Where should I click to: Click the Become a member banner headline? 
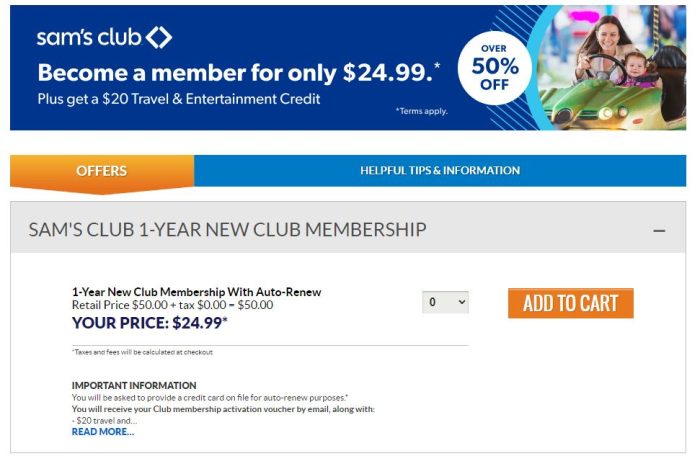pyautogui.click(x=239, y=73)
